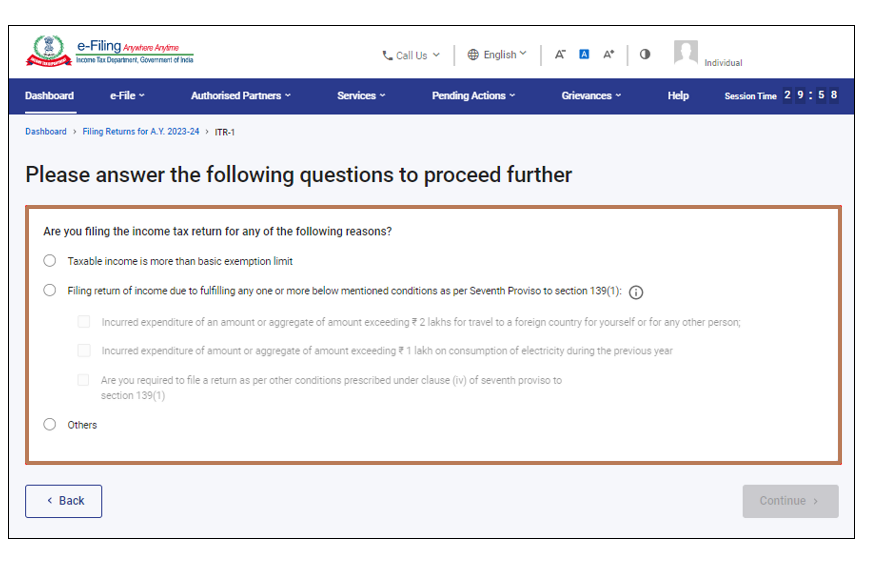Click the e-Filing Income Tax Department logo
The image size is (877, 563).
click(110, 52)
